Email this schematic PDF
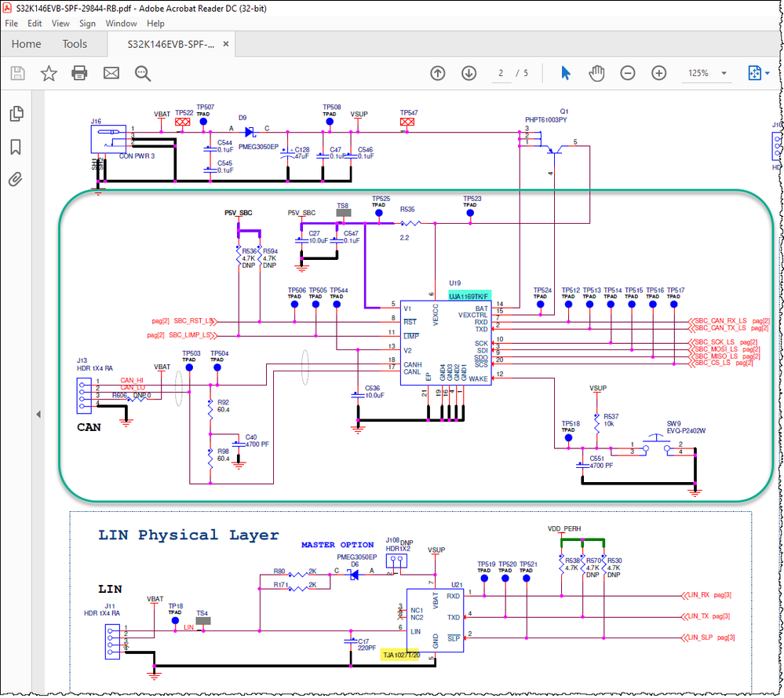This screenshot has height=698, width=784. point(111,72)
